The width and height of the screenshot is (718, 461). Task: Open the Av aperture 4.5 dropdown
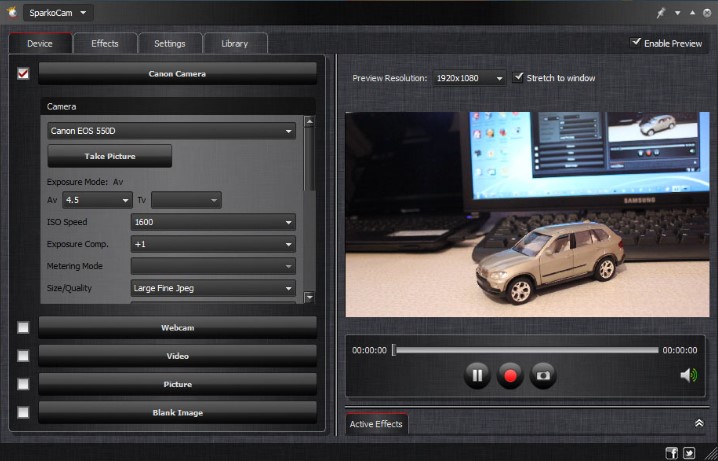(x=97, y=200)
